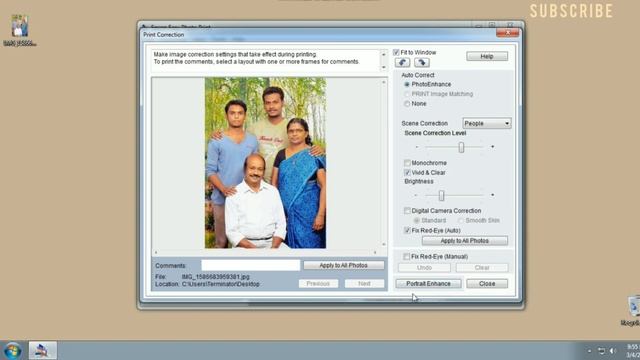Click the Close button at the bottom
Screen dimensions: 640x360
487,284
